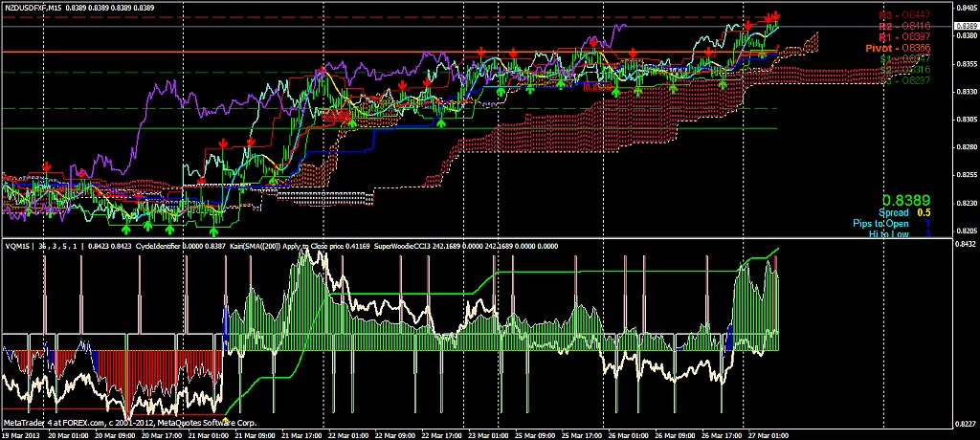980x440 pixels.
Task: Select the 27 Mar 01:00 time label
Action: pos(768,433)
